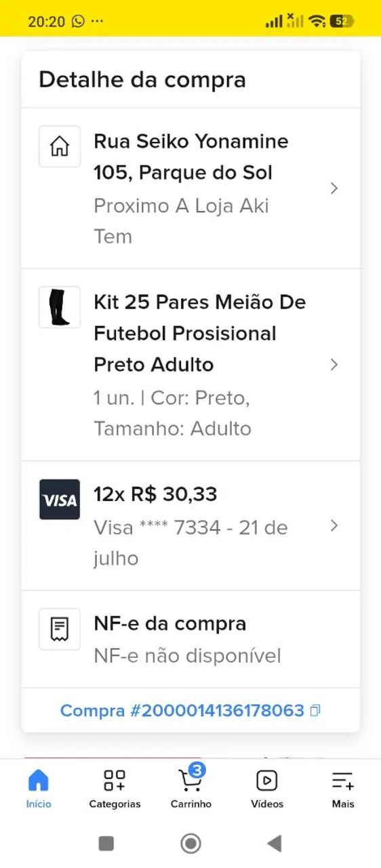Image resolution: width=381 pixels, height=868 pixels.
Task: Tap the battery indicator in status bar
Action: 342,21
